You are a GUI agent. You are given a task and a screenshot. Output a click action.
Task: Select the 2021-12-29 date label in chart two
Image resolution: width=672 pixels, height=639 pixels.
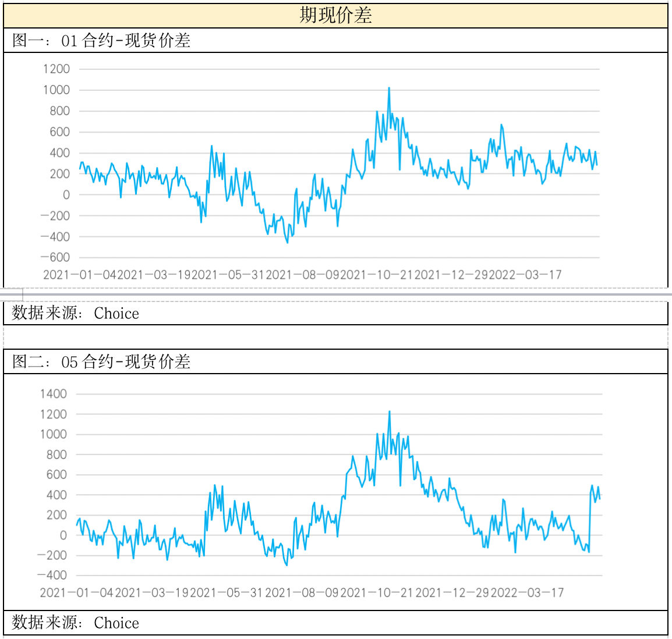(452, 592)
